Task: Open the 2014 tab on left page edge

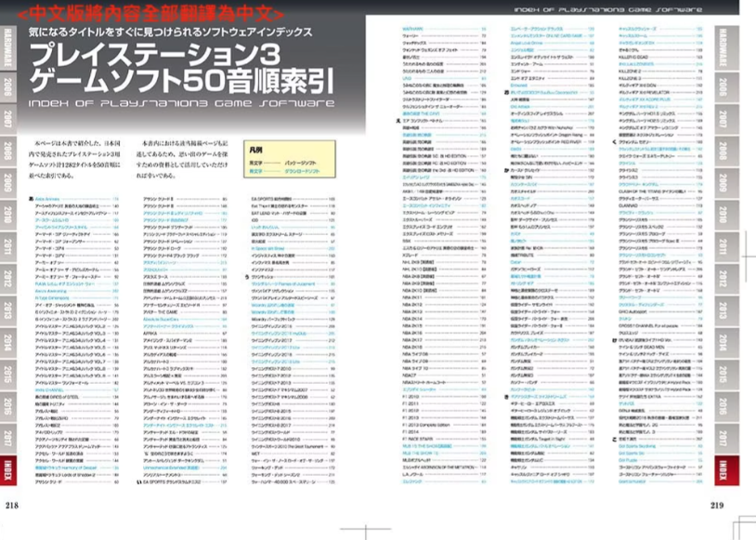Action: point(8,342)
